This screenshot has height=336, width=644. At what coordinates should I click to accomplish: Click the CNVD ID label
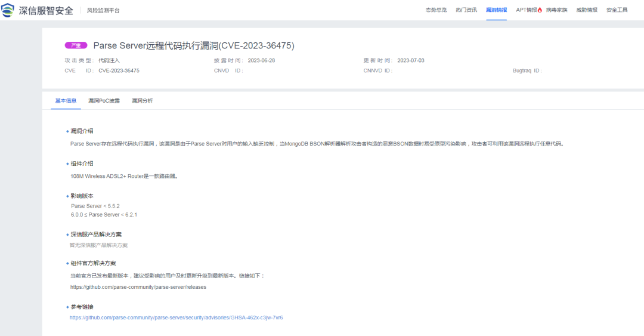(x=228, y=71)
